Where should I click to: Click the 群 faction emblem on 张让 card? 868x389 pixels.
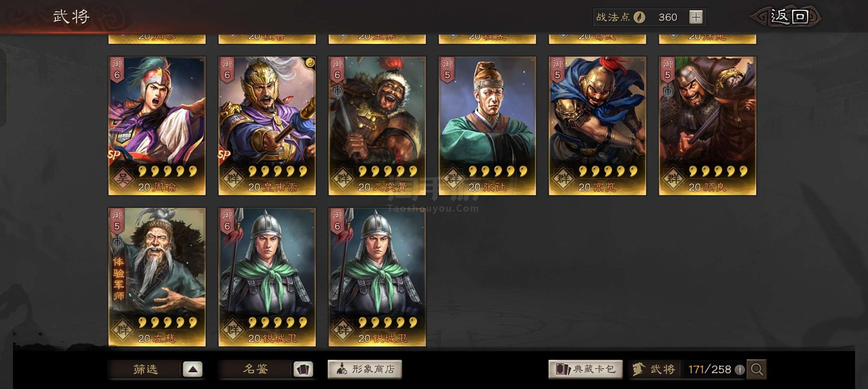[453, 178]
